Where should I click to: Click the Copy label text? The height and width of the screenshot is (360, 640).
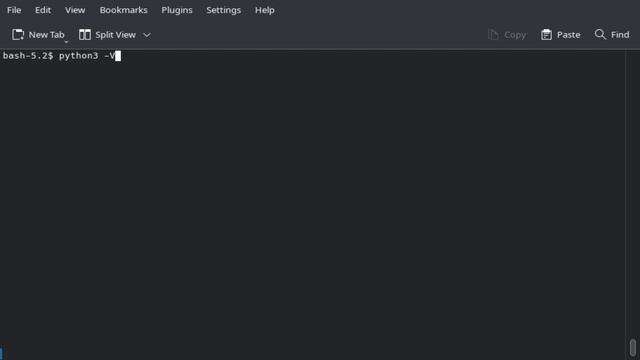coord(515,35)
